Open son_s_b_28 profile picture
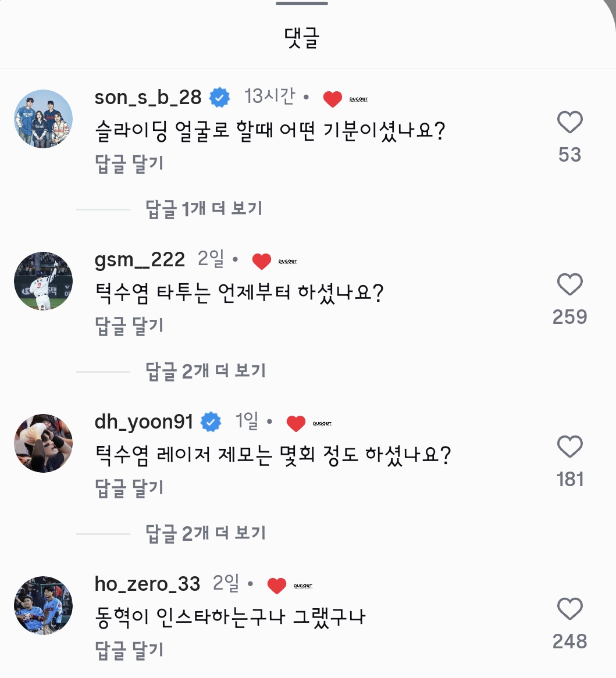 pyautogui.click(x=43, y=119)
